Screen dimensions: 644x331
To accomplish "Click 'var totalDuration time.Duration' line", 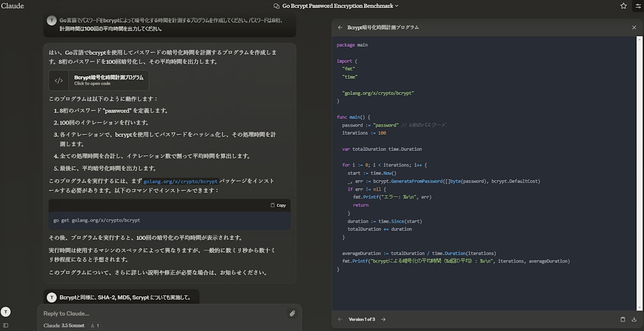I will coord(382,149).
